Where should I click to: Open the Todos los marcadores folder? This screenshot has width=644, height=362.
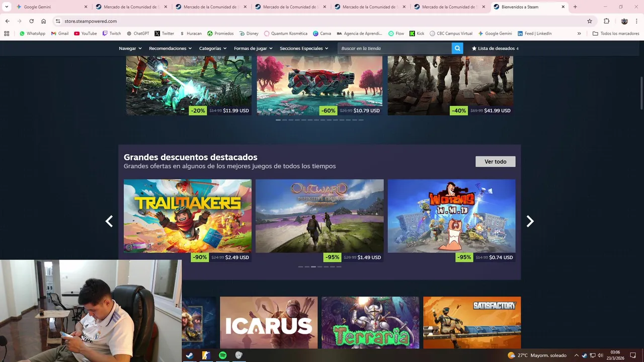coord(616,34)
